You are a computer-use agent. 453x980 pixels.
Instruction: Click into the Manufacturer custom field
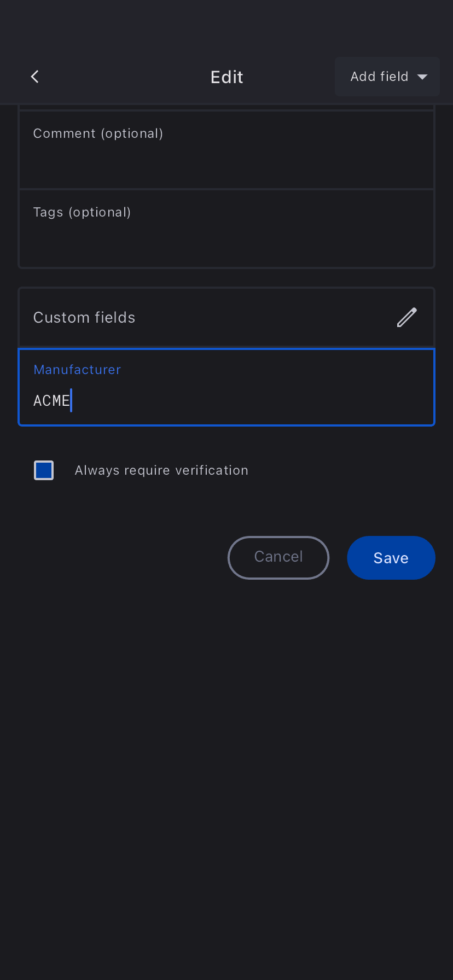point(226,387)
